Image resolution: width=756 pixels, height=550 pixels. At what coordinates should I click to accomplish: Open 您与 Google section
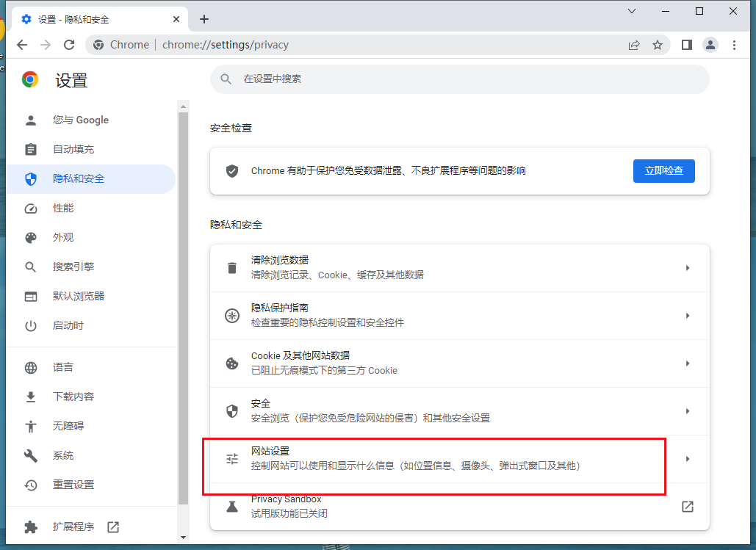pos(92,120)
